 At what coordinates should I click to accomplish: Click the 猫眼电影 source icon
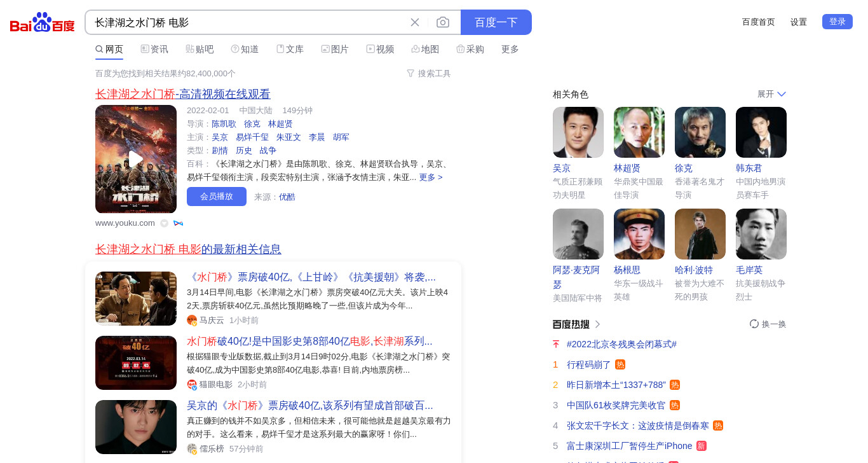click(x=192, y=385)
